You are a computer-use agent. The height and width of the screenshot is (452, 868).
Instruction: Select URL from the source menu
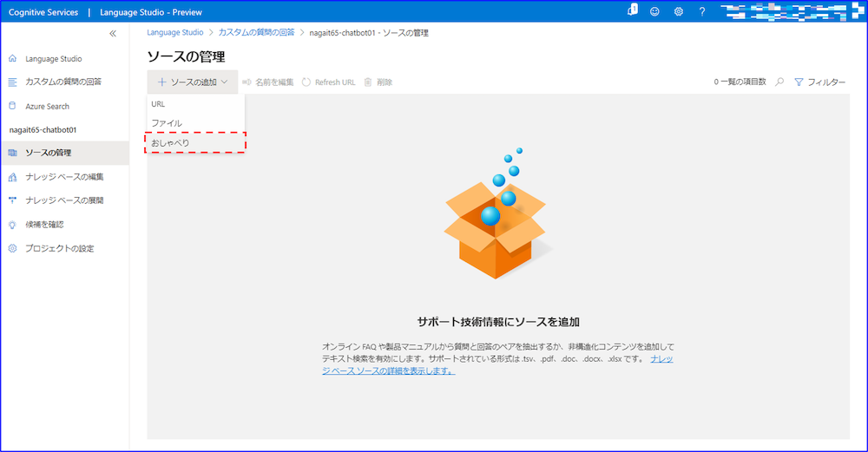pos(195,104)
